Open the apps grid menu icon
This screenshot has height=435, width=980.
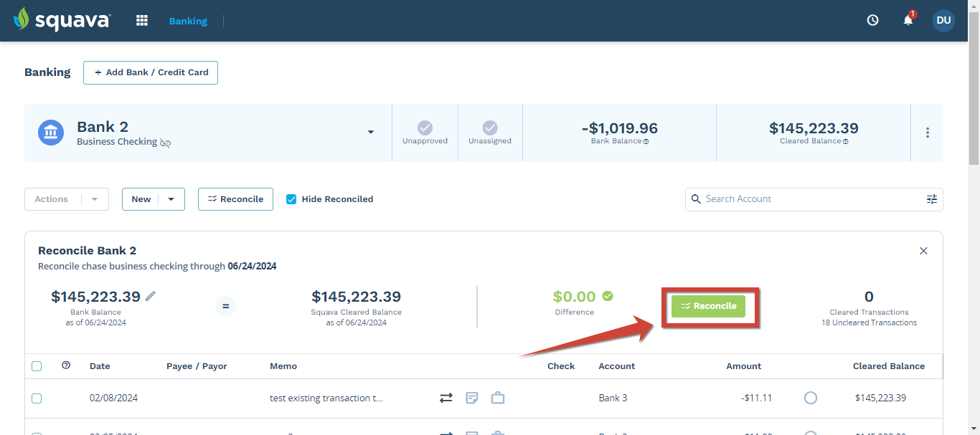coord(142,21)
